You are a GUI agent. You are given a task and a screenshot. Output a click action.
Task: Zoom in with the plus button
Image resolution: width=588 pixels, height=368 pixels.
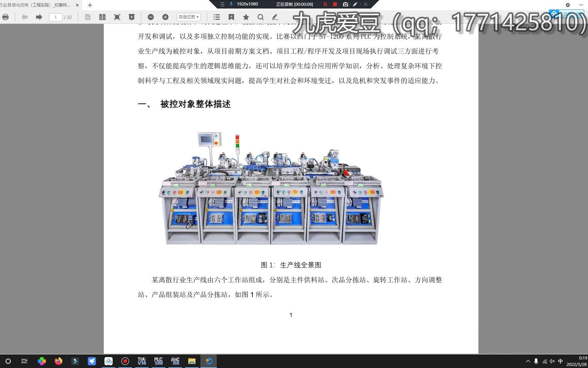pos(165,17)
